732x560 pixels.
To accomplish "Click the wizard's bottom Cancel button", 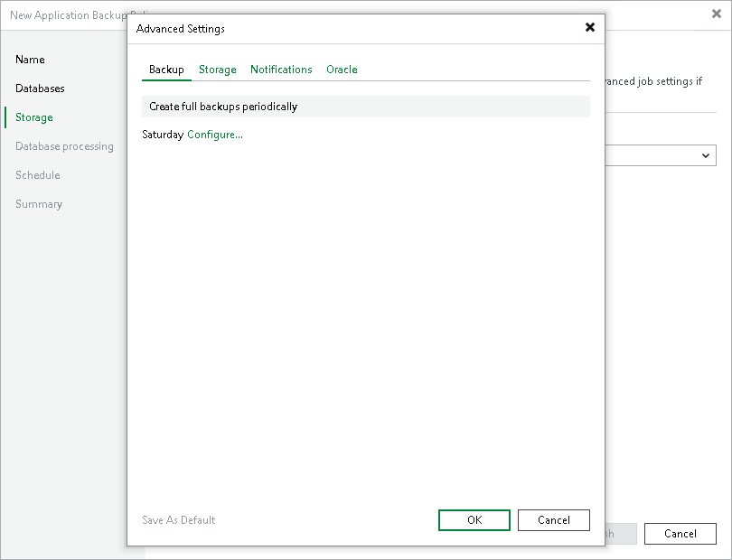I will 680,533.
